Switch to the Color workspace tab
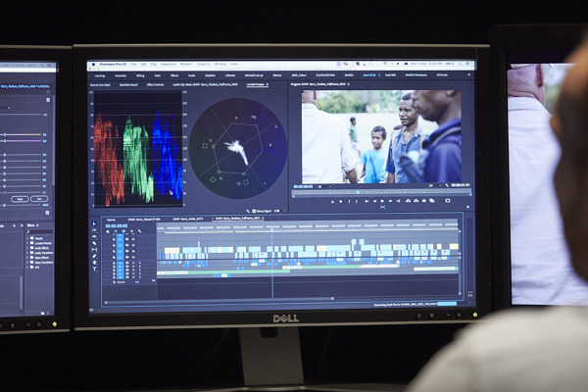588x392 pixels. [157, 75]
